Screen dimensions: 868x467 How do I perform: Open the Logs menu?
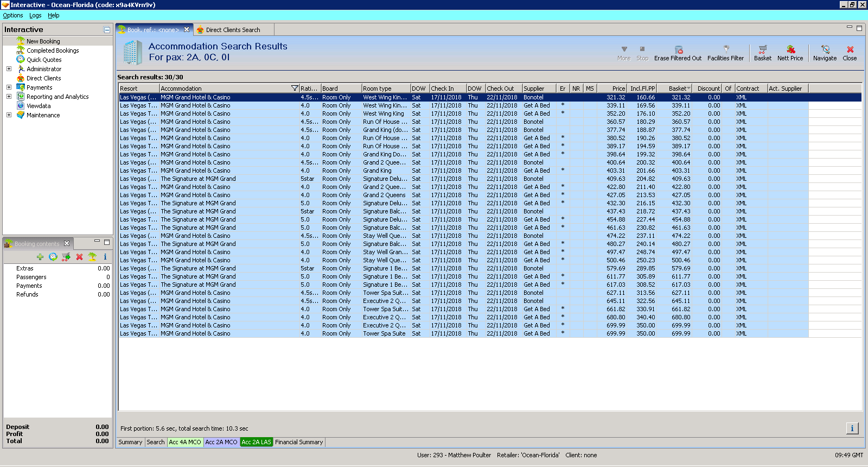pyautogui.click(x=35, y=16)
